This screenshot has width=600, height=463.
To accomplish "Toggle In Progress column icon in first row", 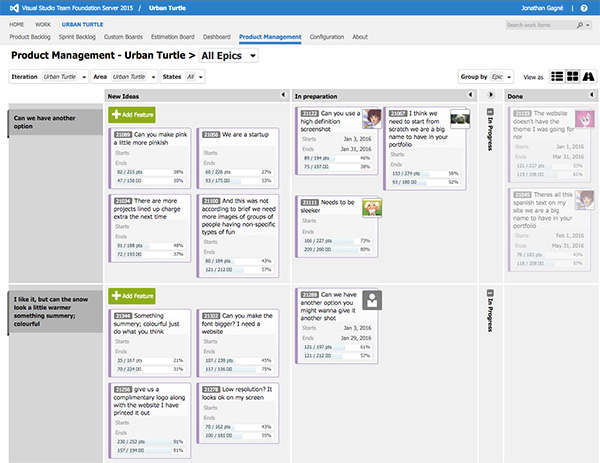I will 490,112.
